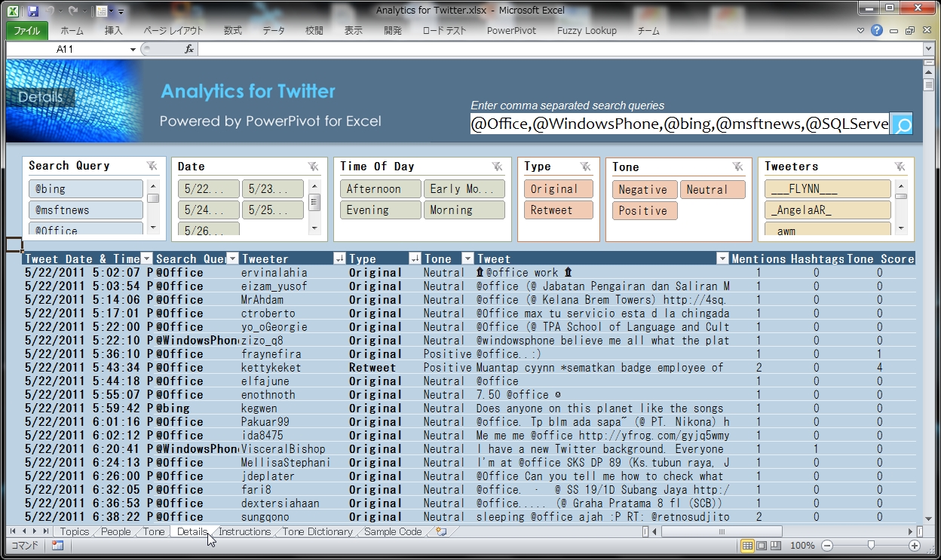The image size is (941, 560).
Task: Clear the Time Of Day slicer filter
Action: (498, 166)
